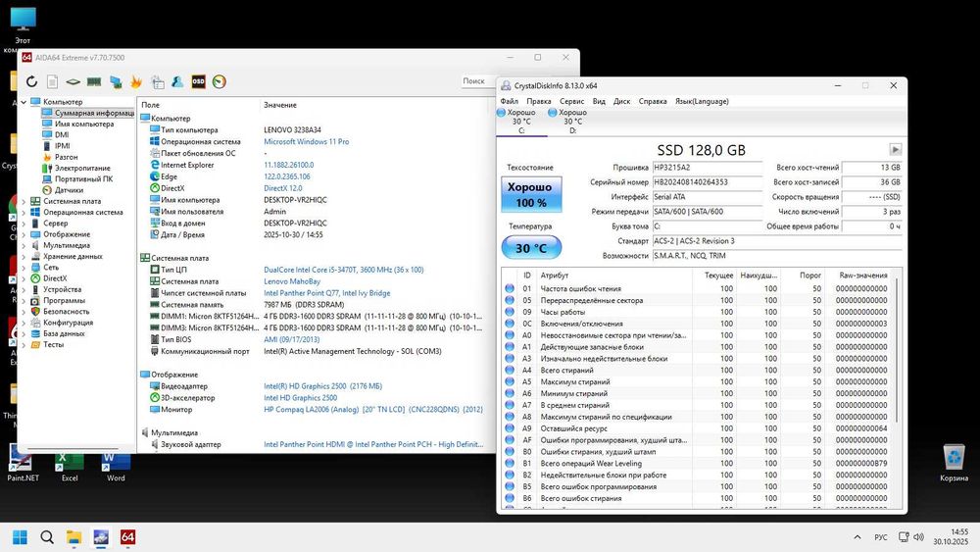Click the blue status circle of attribute A9
980x552 pixels.
coord(510,428)
